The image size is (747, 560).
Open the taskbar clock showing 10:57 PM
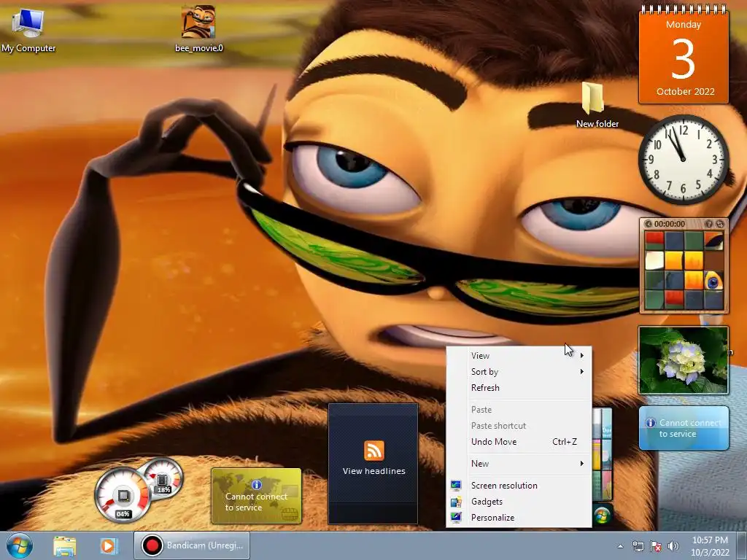(x=710, y=546)
